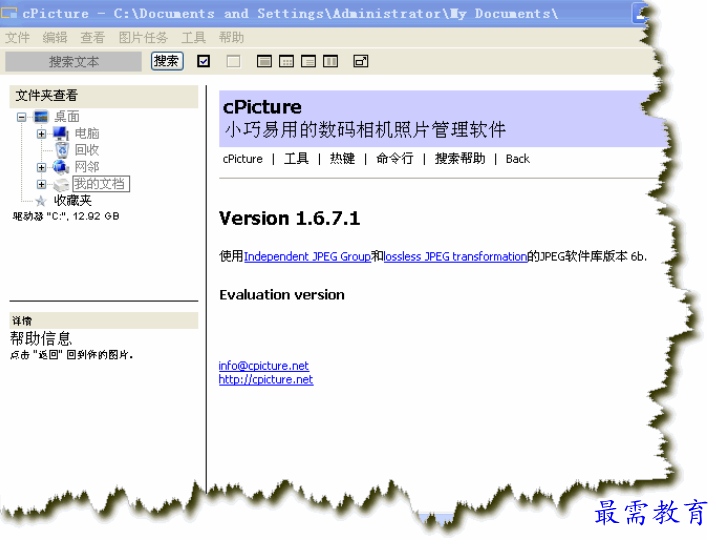
Task: Open the Independent JPEG Group link
Action: pyautogui.click(x=307, y=257)
